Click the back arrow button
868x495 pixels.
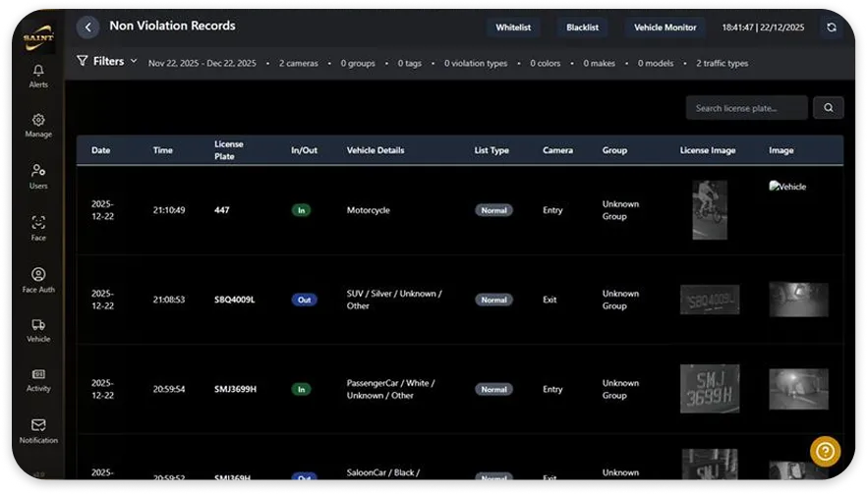[88, 27]
